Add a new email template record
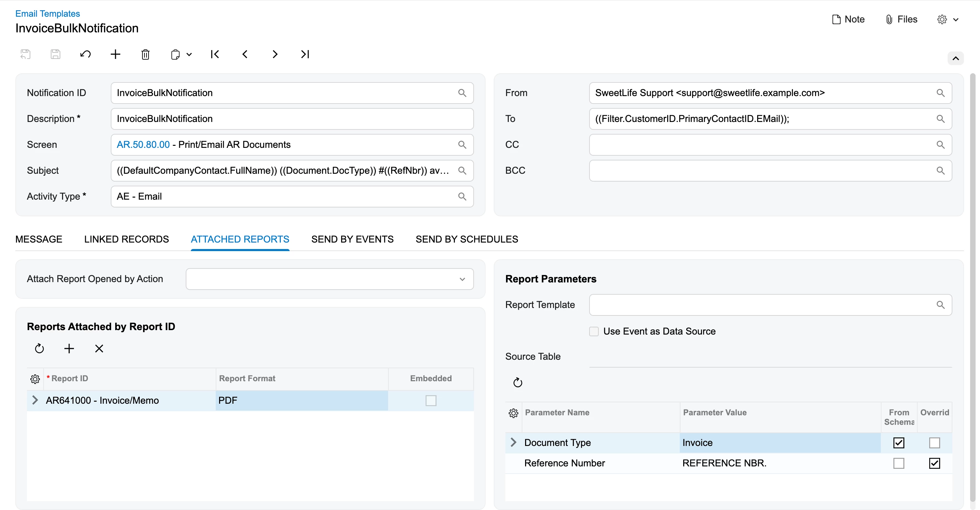Viewport: 980px width, 510px height. click(115, 55)
